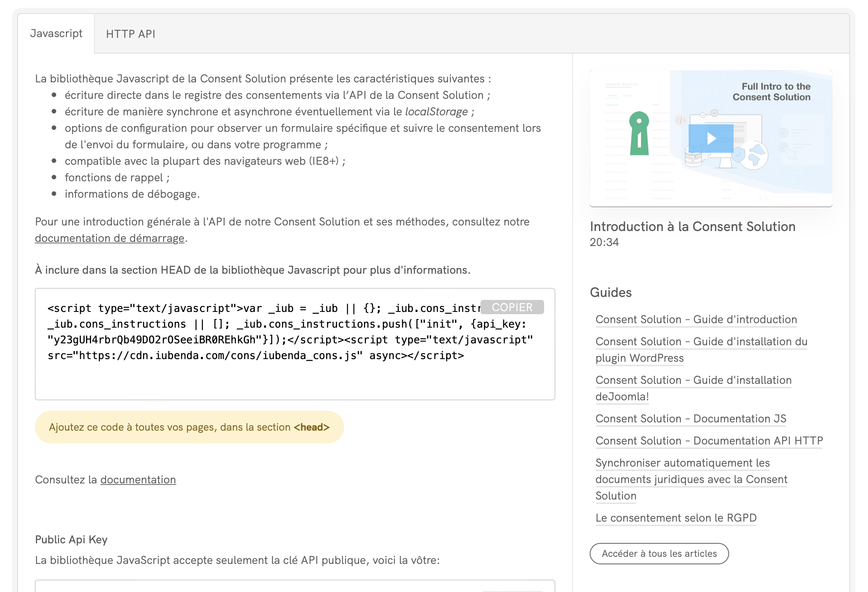The width and height of the screenshot is (868, 592).
Task: Open the documentation de démarrage link
Action: (x=109, y=238)
